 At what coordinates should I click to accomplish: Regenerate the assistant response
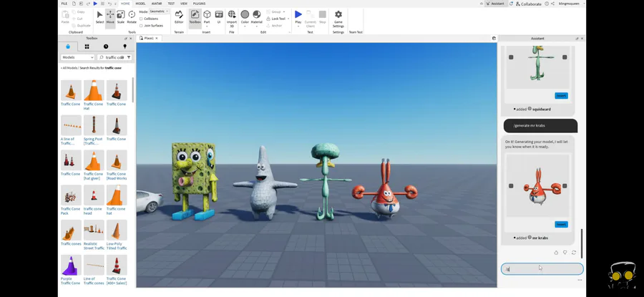click(574, 253)
